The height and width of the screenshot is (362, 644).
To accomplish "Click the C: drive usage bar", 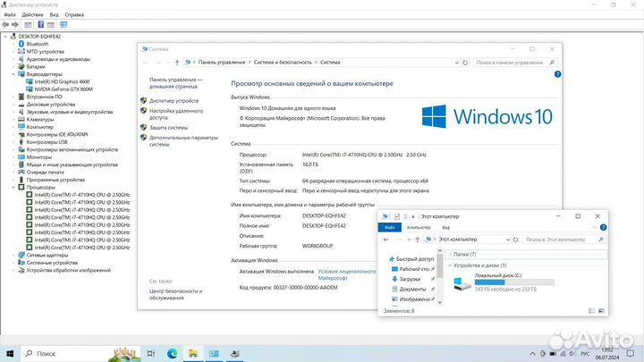I will click(x=514, y=282).
